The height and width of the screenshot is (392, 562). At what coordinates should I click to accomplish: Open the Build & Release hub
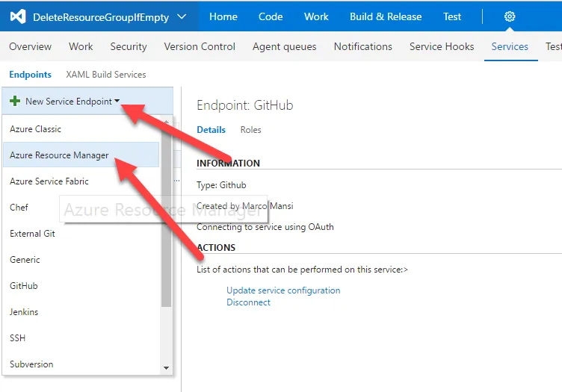[386, 16]
